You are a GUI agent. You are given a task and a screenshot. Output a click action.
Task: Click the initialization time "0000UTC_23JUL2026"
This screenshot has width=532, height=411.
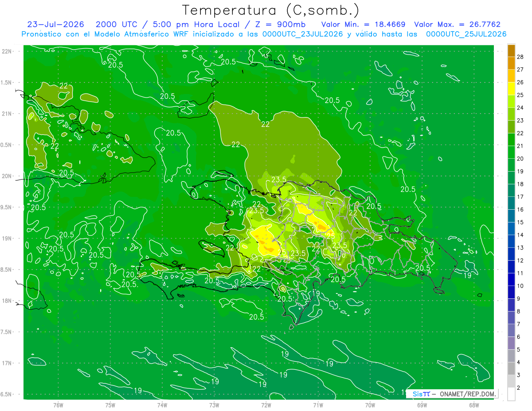303,34
